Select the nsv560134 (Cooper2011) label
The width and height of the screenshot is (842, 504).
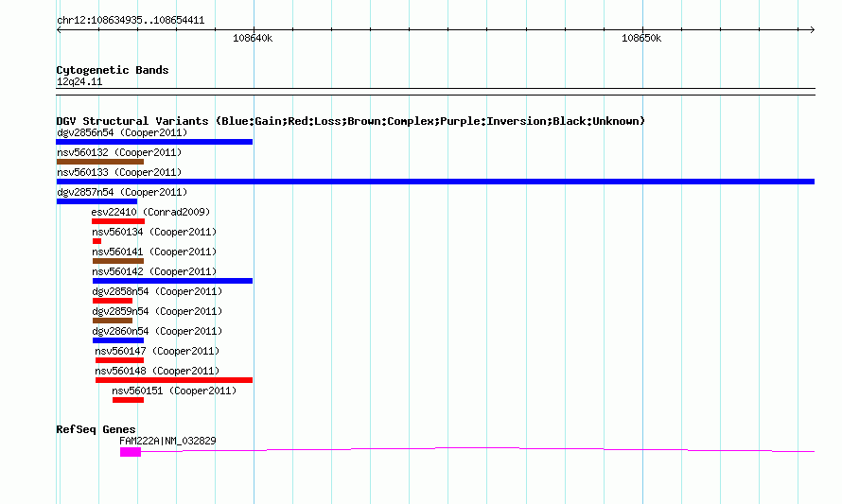point(154,232)
